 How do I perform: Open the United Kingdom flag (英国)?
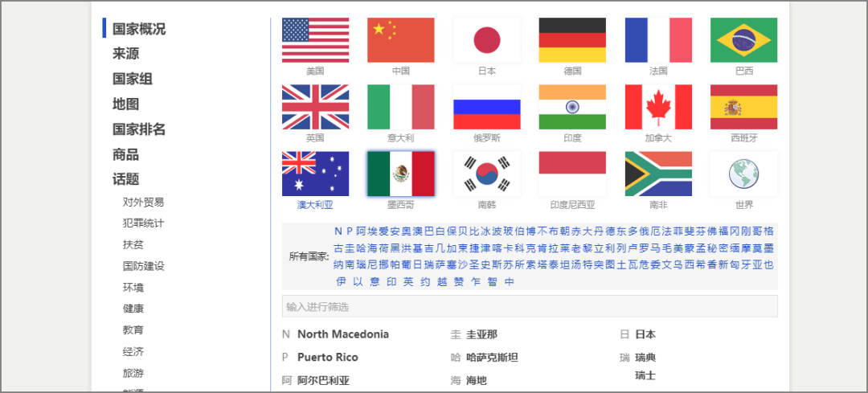tap(315, 107)
